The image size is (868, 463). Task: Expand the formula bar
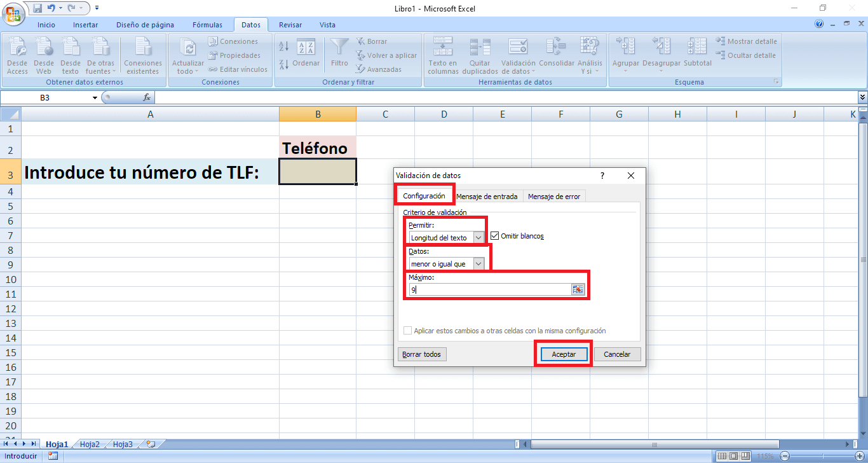click(862, 97)
